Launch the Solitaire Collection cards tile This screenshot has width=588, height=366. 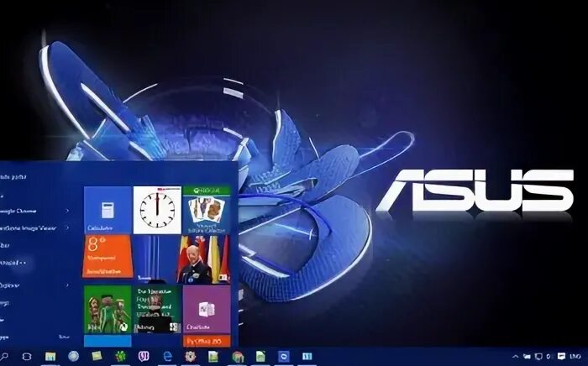[207, 210]
